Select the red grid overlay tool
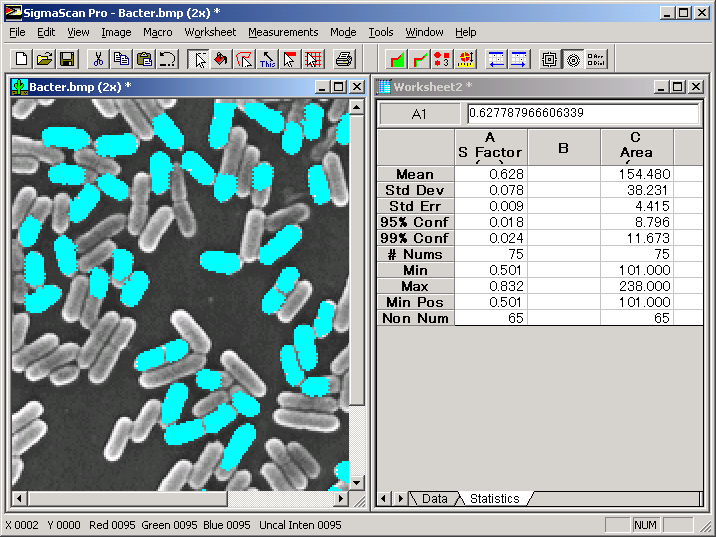 click(x=313, y=59)
